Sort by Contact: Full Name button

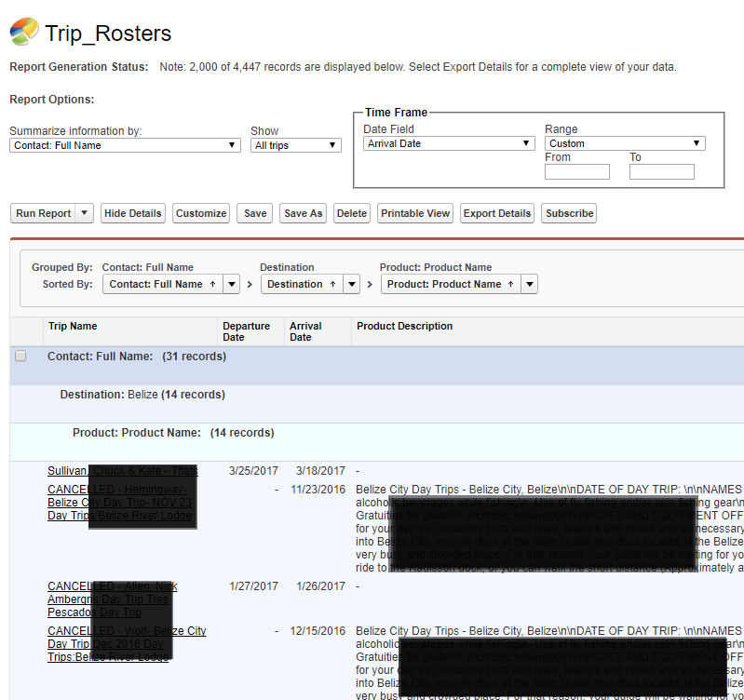pos(163,284)
